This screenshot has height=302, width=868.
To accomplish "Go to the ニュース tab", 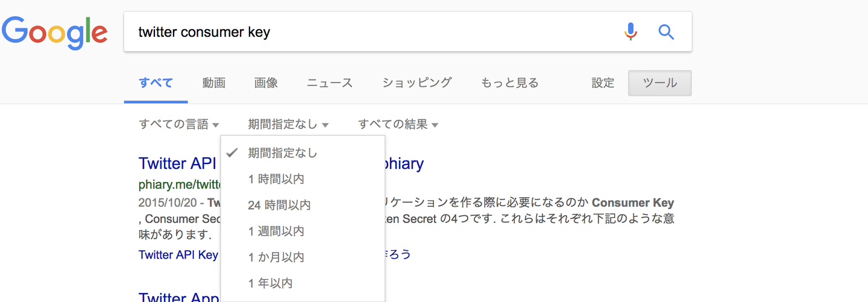I will 330,83.
